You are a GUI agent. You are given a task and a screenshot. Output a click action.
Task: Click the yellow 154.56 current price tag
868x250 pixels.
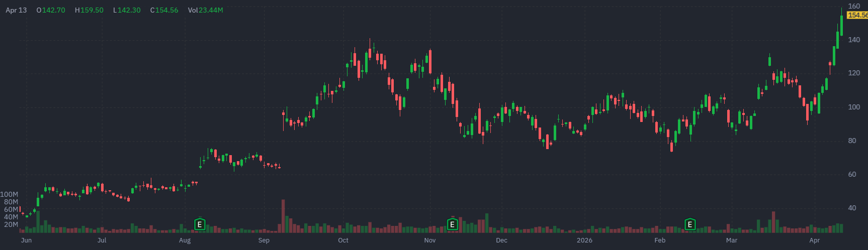[x=857, y=16]
